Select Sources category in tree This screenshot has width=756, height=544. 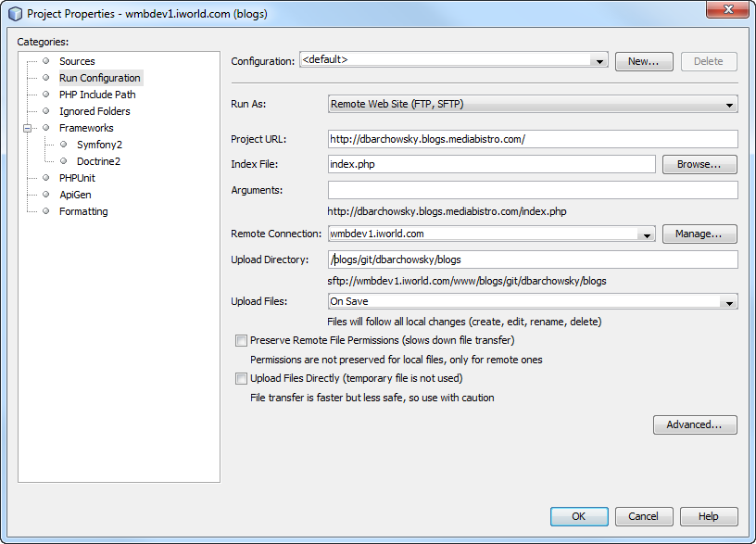pos(77,61)
